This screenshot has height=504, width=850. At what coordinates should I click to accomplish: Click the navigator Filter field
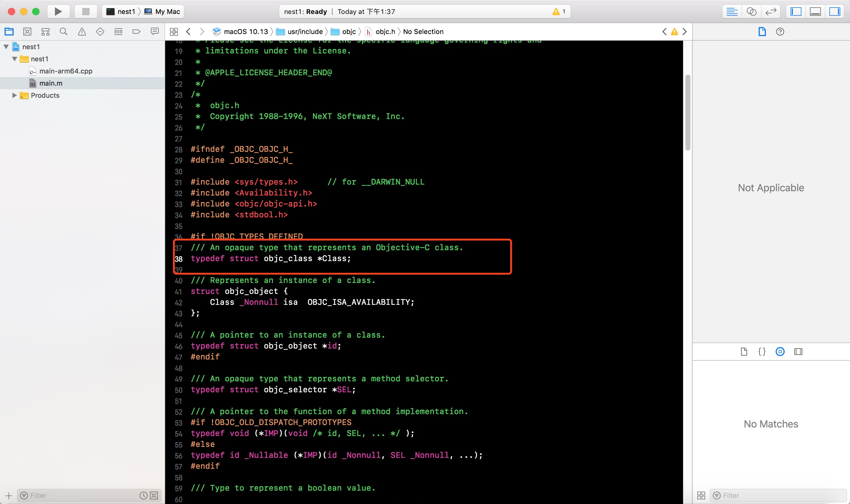click(x=81, y=495)
